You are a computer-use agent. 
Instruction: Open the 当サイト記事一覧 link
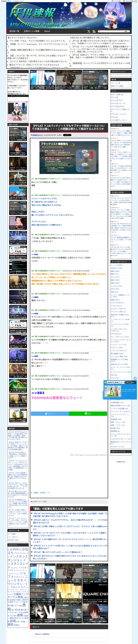[117, 94]
